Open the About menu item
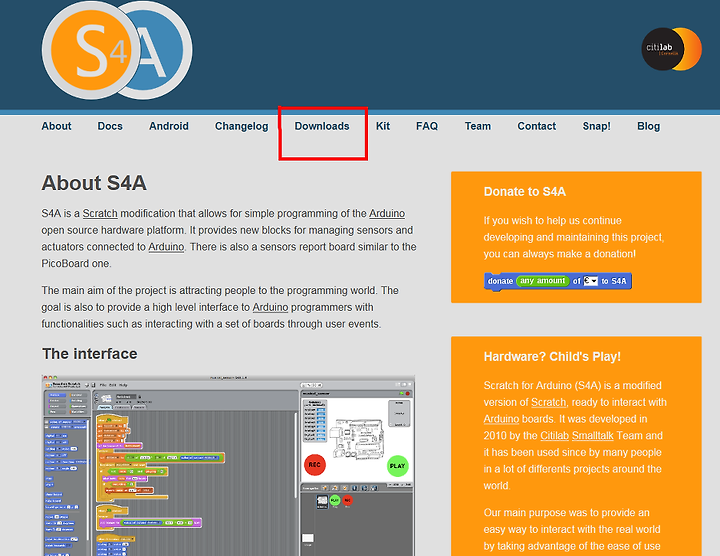 click(56, 126)
